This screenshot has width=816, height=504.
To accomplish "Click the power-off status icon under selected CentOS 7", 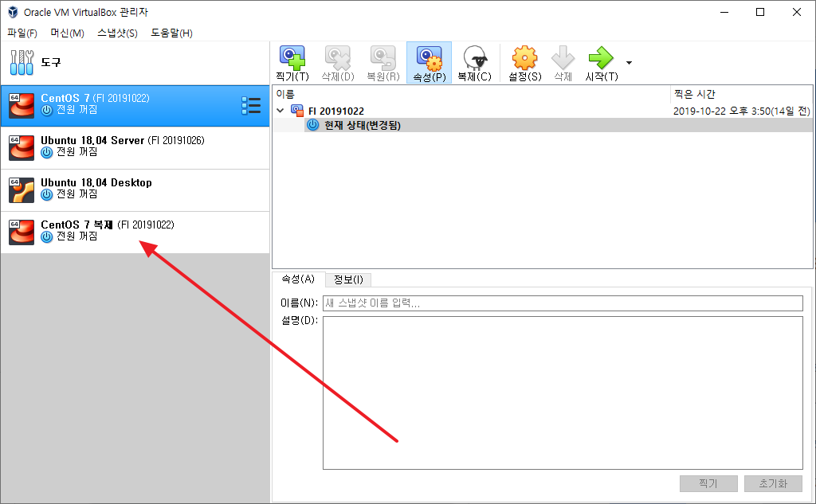I will (x=47, y=110).
